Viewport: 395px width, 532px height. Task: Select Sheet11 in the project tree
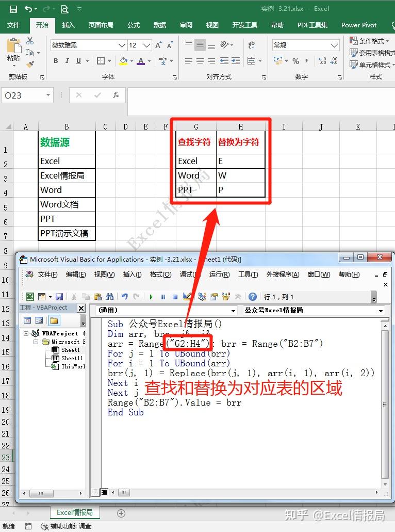[72, 358]
